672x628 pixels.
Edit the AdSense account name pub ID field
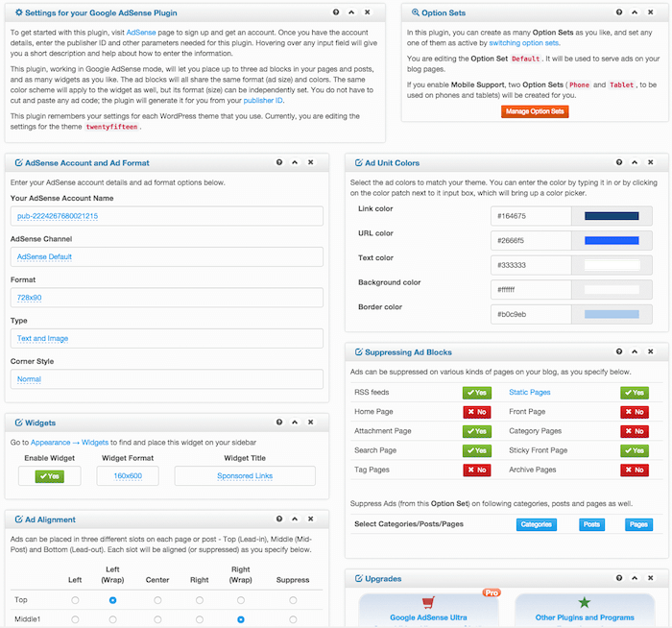click(x=167, y=216)
